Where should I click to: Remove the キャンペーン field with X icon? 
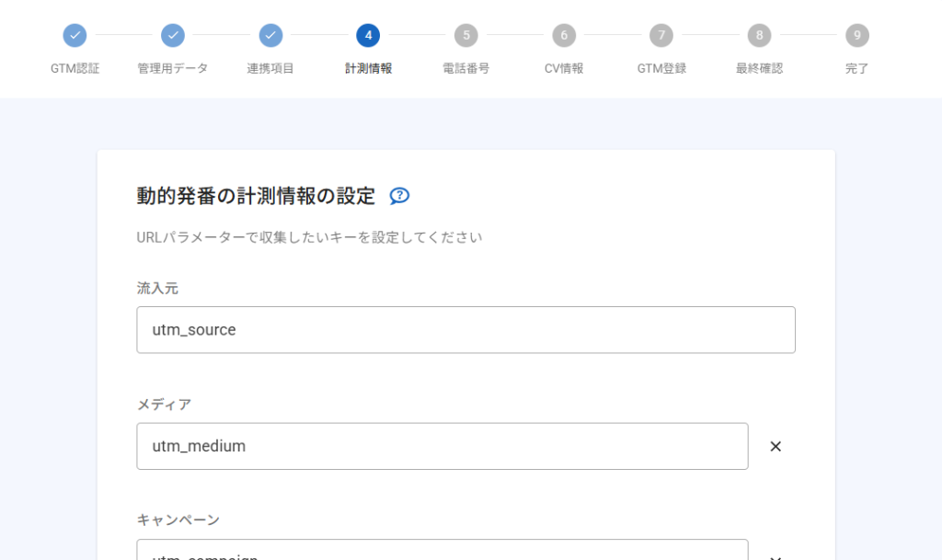(x=775, y=555)
